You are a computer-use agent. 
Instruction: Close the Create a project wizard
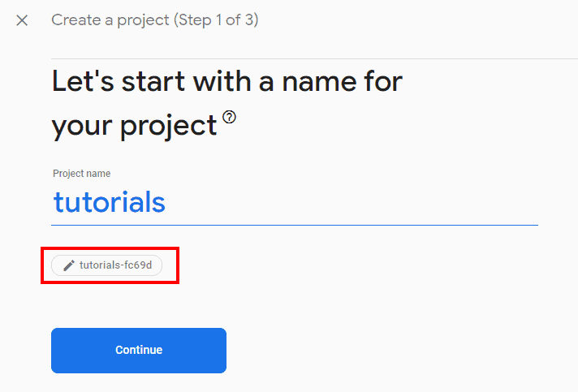click(x=22, y=20)
